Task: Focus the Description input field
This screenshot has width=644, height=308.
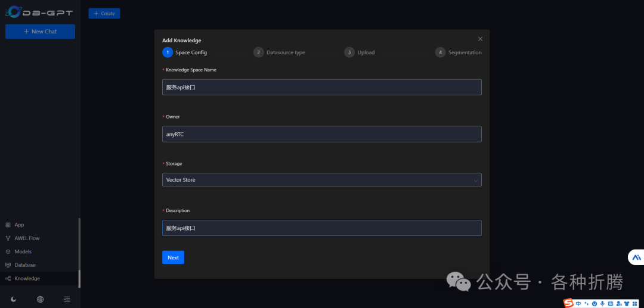Action: [x=322, y=228]
